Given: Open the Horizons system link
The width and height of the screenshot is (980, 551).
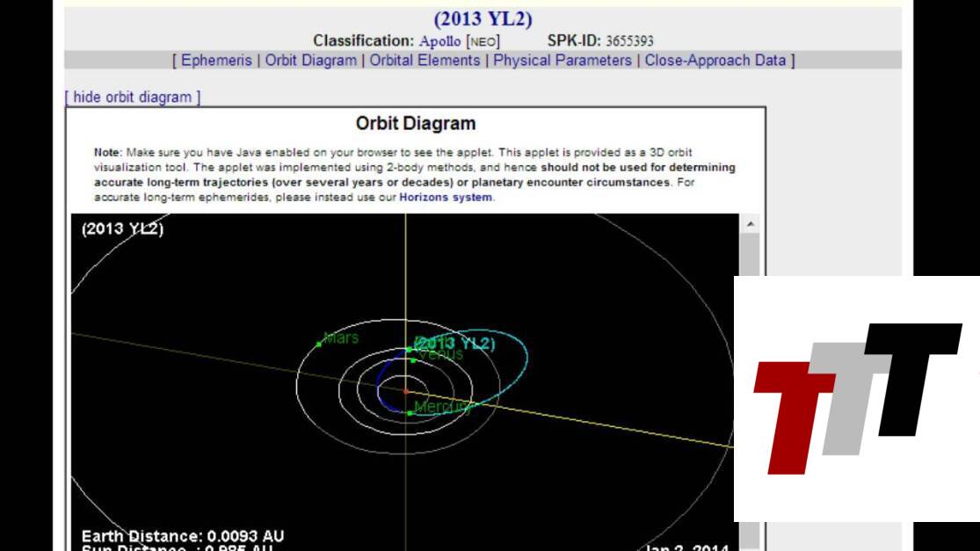Looking at the screenshot, I should tap(446, 198).
